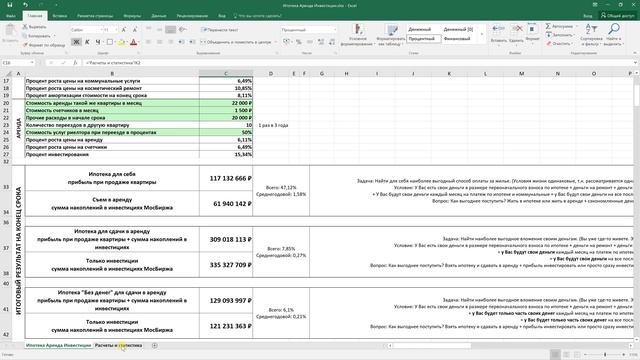Click the green cell with value 22 000 ₽
The image size is (640, 360).
pyautogui.click(x=226, y=103)
